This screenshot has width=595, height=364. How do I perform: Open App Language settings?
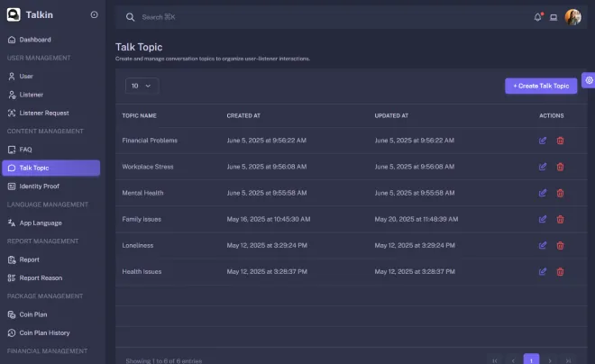(x=50, y=223)
